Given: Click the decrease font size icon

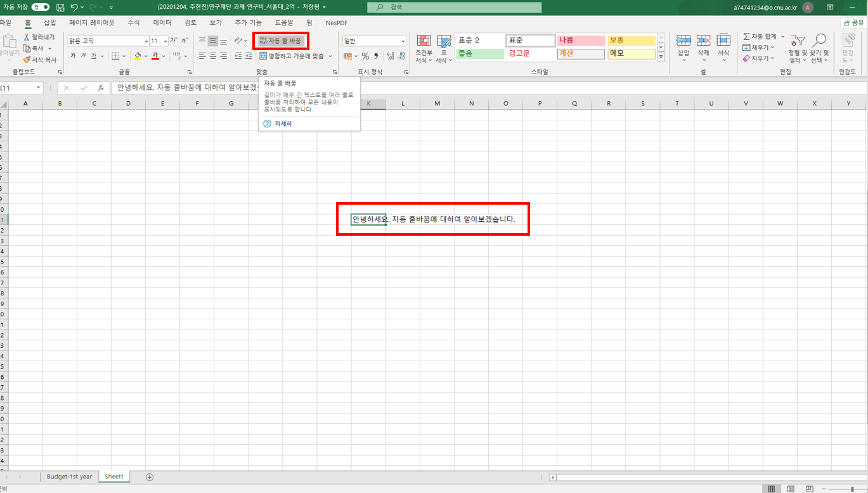Looking at the screenshot, I should (184, 41).
